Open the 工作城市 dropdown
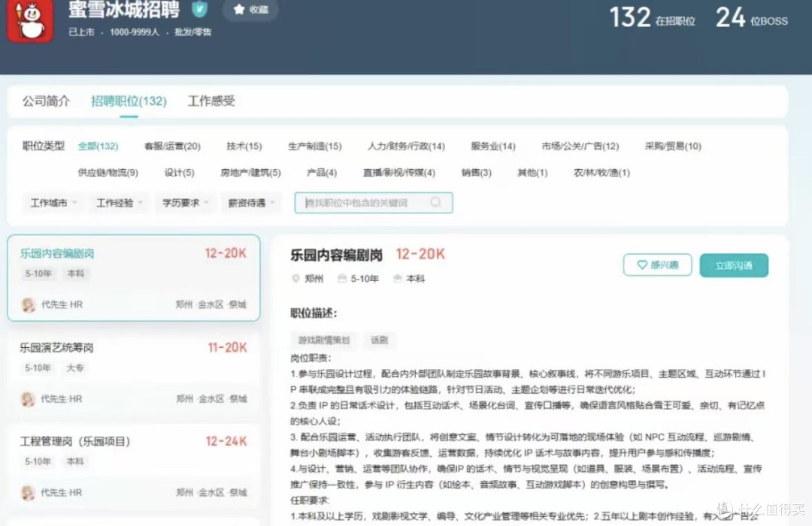The width and height of the screenshot is (812, 526). click(x=53, y=203)
